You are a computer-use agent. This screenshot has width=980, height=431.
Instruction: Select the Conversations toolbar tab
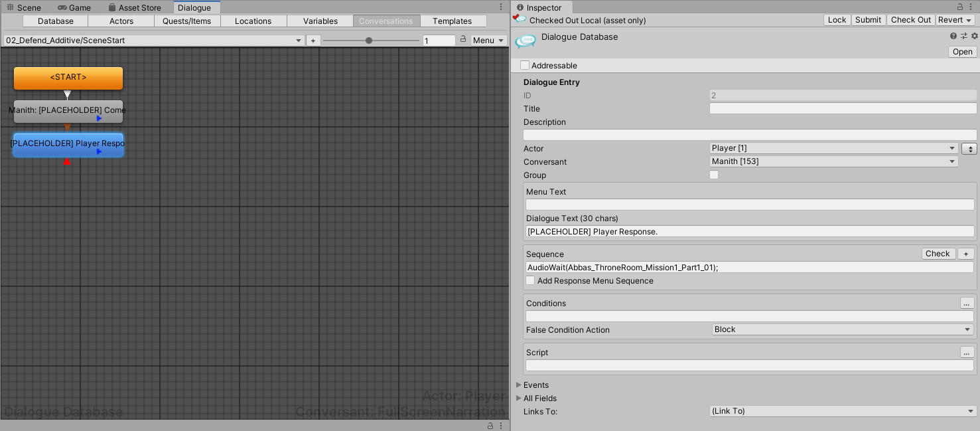coord(386,21)
